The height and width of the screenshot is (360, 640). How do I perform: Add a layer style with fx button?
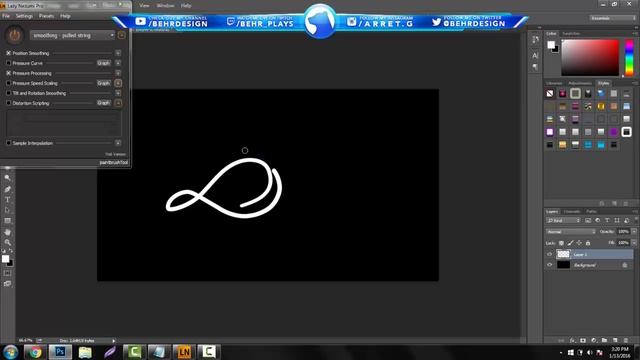(x=572, y=340)
